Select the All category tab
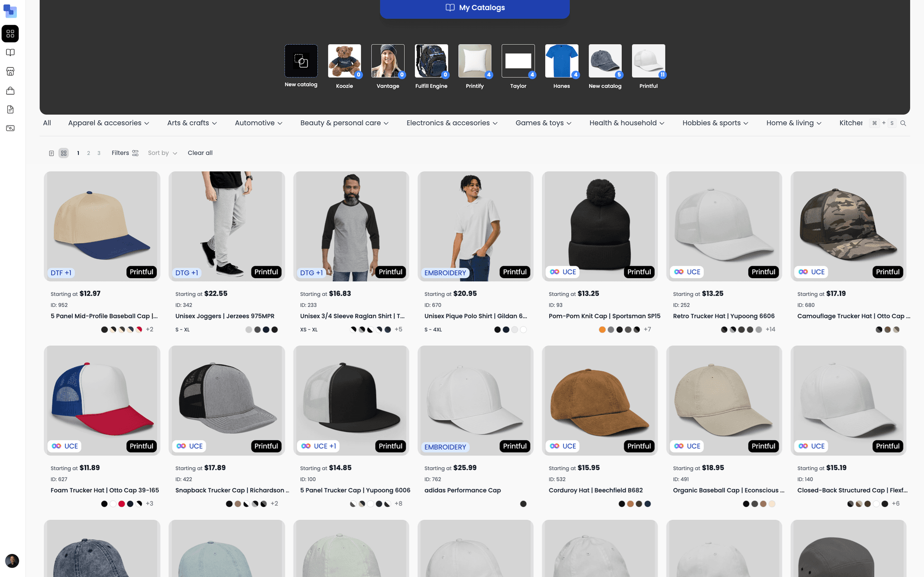The image size is (924, 577). click(47, 123)
